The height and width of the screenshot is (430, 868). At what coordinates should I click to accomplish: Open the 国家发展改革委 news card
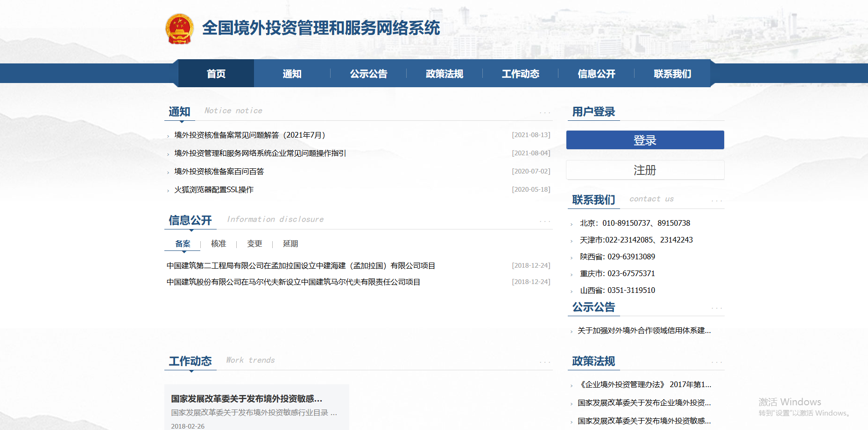256,407
